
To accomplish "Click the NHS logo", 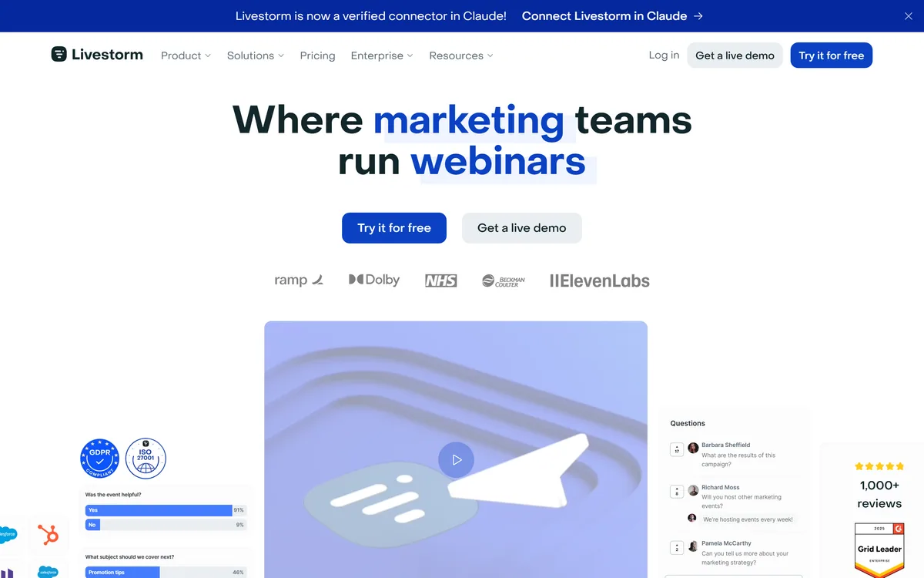I will 441,281.
